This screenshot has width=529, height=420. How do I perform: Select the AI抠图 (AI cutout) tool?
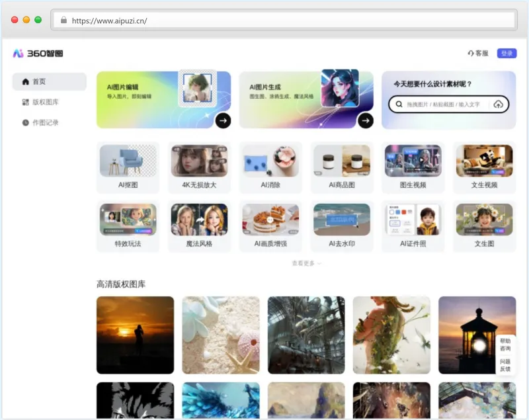(x=128, y=167)
